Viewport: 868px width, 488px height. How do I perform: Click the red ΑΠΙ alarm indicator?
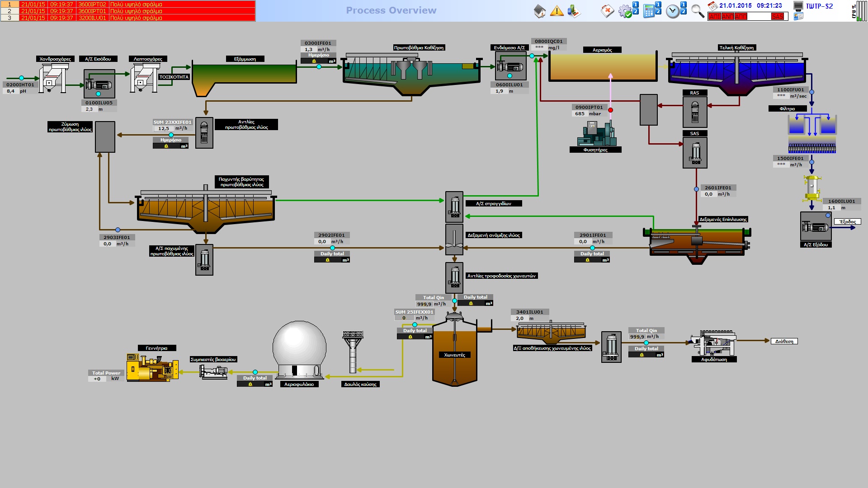click(715, 16)
